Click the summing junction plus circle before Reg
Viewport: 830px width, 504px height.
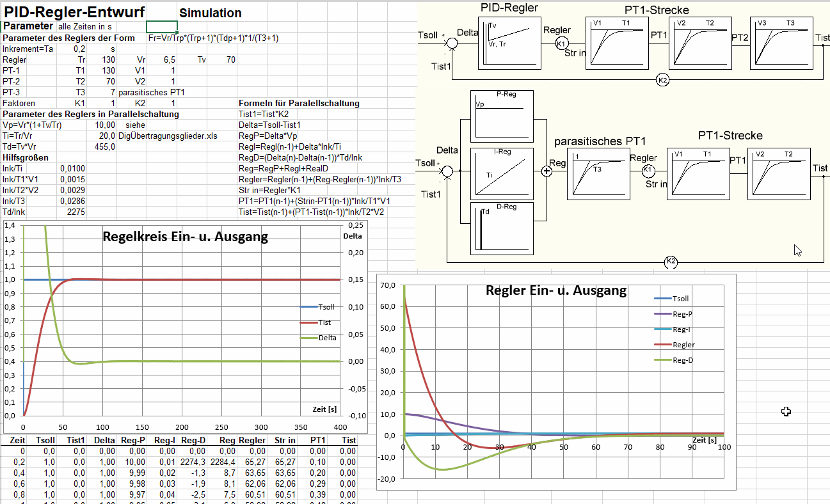pyautogui.click(x=547, y=171)
